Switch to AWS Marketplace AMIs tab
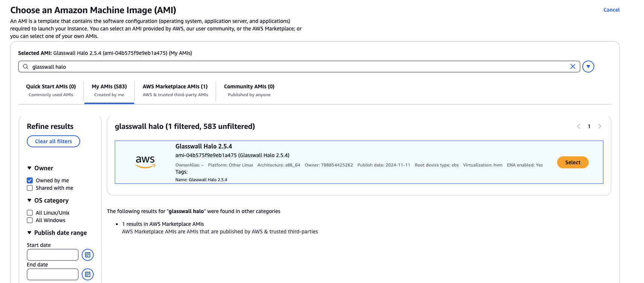Viewport: 644px width, 283px height. [175, 90]
